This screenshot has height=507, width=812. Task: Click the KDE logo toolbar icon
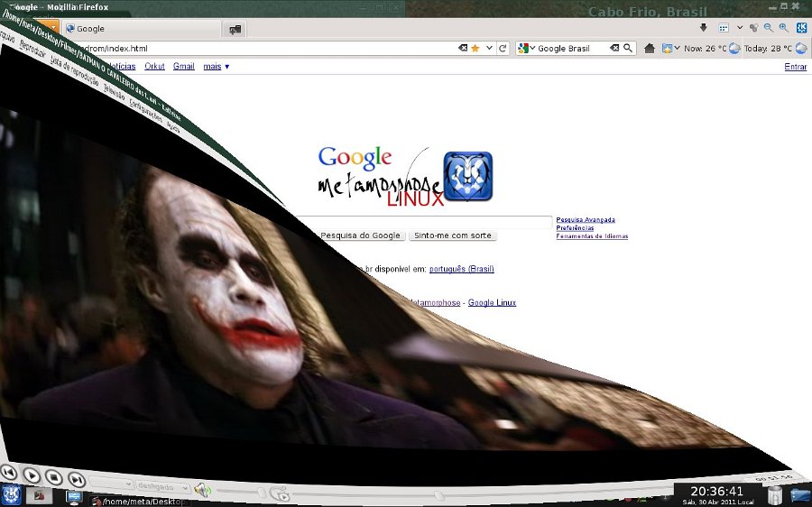click(x=802, y=27)
